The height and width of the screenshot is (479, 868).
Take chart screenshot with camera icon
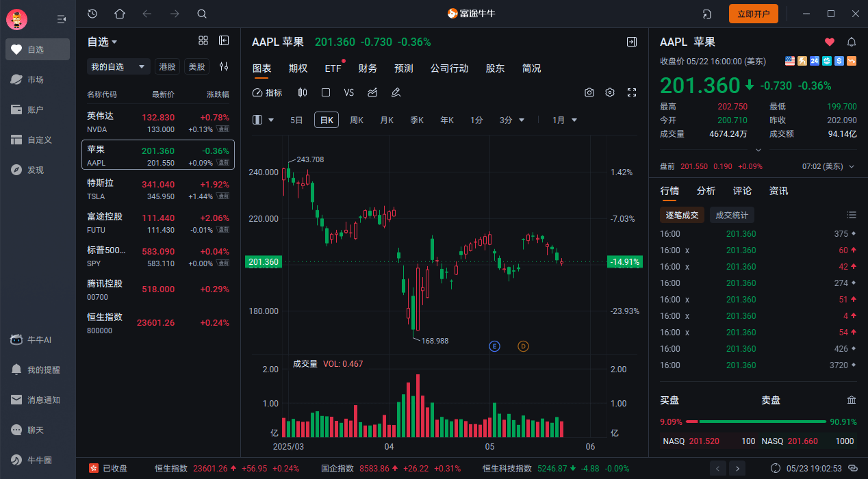pos(589,92)
